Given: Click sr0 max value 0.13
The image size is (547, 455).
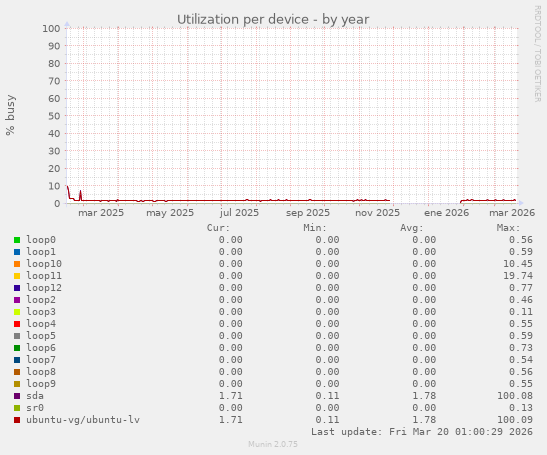Looking at the screenshot, I should (521, 408).
